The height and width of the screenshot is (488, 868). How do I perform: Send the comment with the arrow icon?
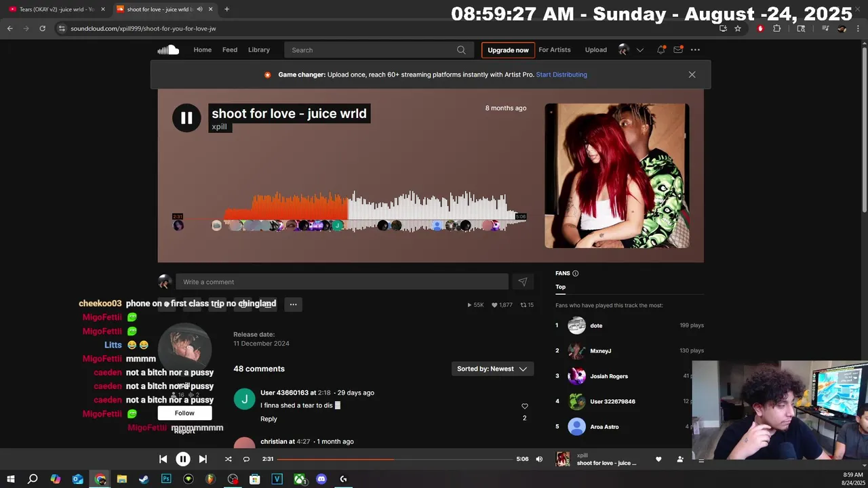click(x=522, y=282)
